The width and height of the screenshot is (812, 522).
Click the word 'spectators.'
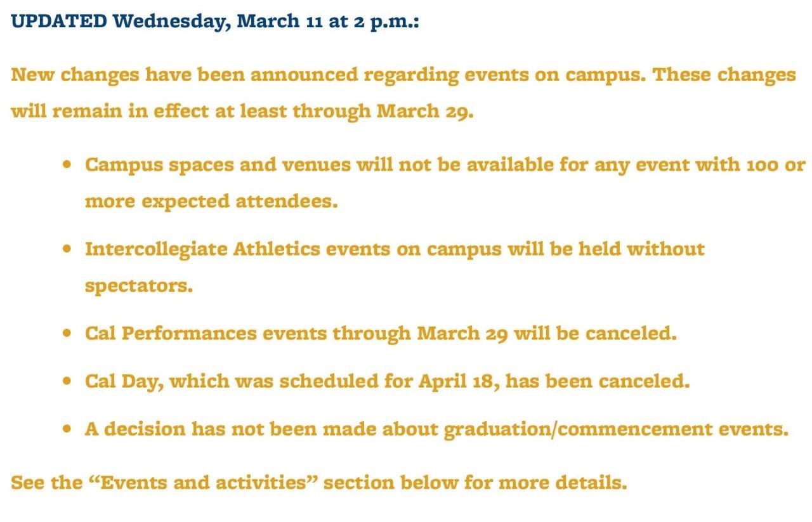(x=138, y=285)
